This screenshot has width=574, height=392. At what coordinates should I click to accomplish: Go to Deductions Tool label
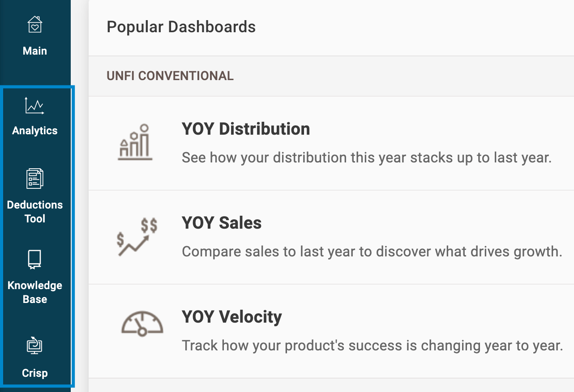(35, 212)
